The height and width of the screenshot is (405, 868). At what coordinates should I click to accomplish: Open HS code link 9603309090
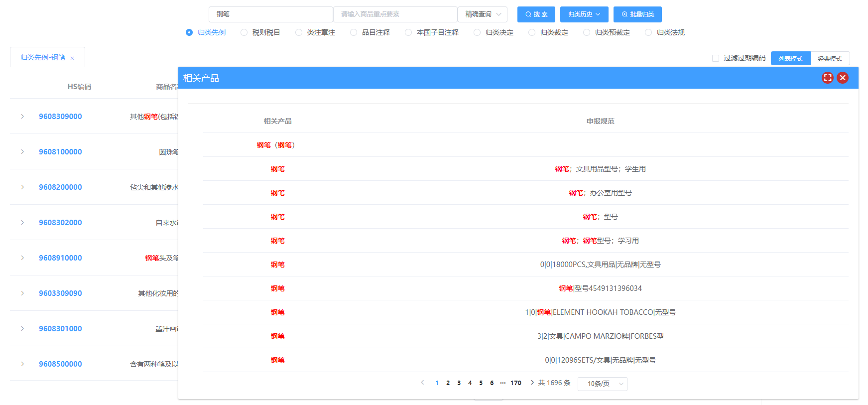click(x=60, y=293)
